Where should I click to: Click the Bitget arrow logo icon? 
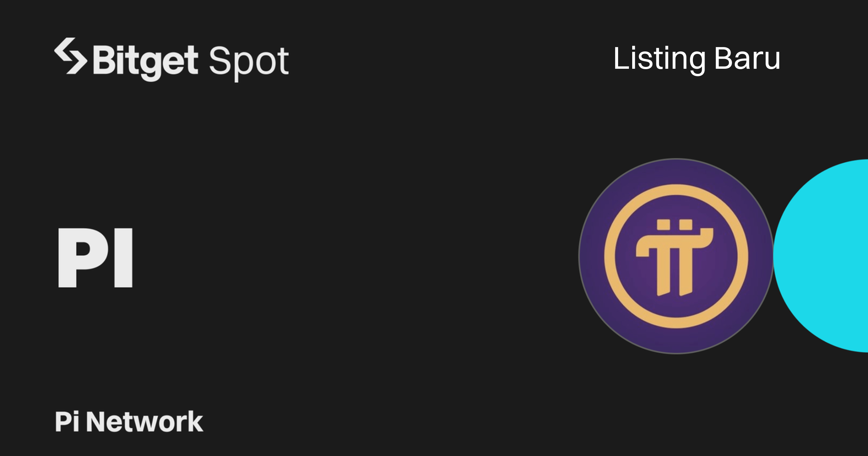(x=71, y=56)
